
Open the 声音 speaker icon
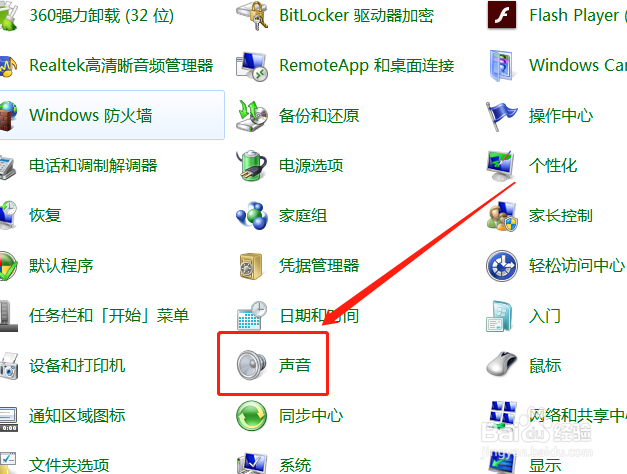coord(251,365)
